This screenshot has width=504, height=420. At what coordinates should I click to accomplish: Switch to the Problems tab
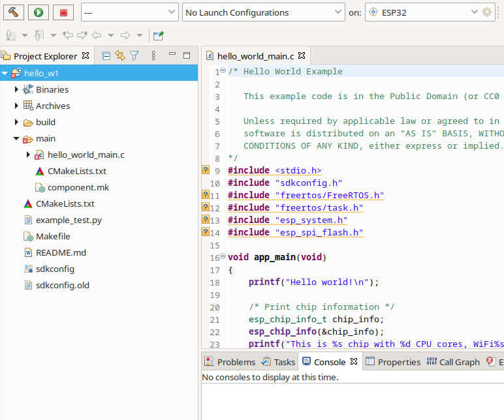[x=230, y=362]
